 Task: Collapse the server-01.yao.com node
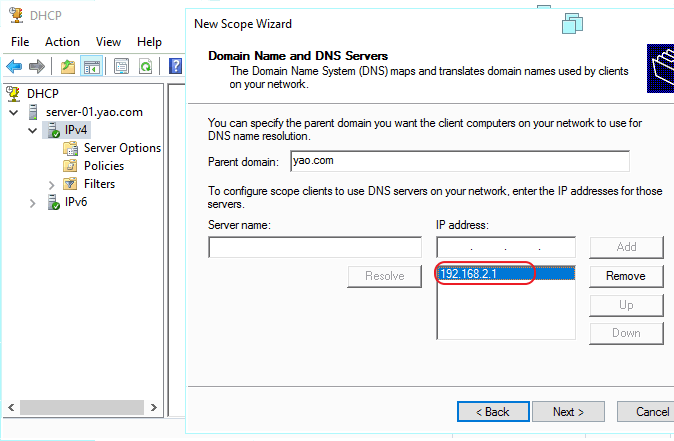(14, 112)
